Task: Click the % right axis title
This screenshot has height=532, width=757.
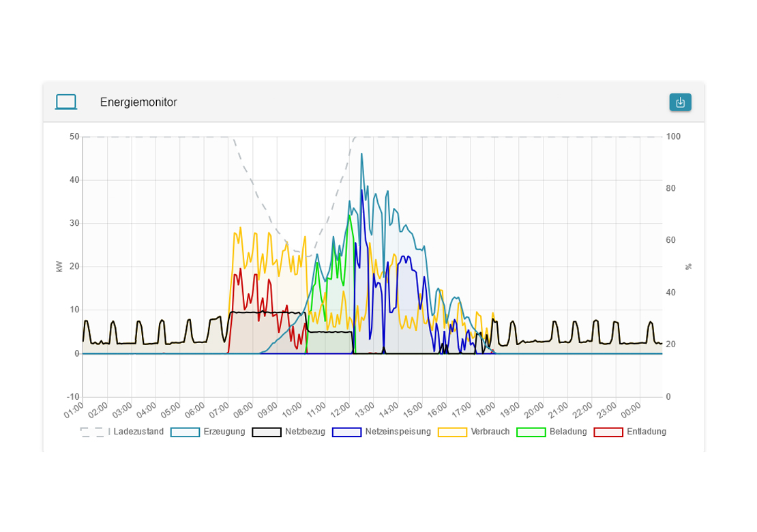Action: (688, 267)
